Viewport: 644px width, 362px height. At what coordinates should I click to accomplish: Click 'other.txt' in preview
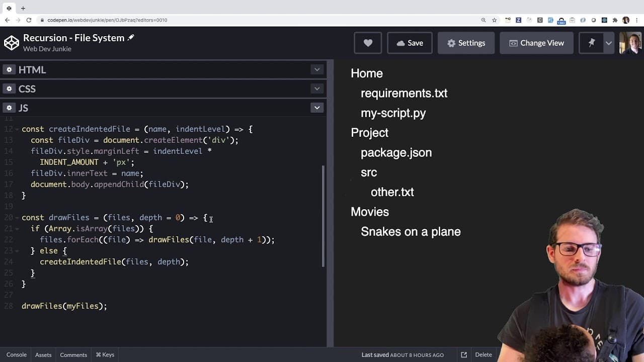(392, 192)
